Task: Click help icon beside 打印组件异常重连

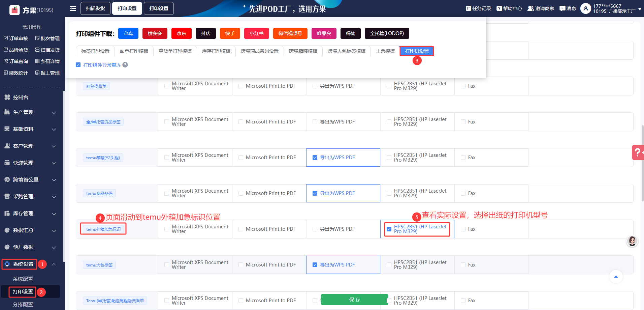Action: [125, 65]
